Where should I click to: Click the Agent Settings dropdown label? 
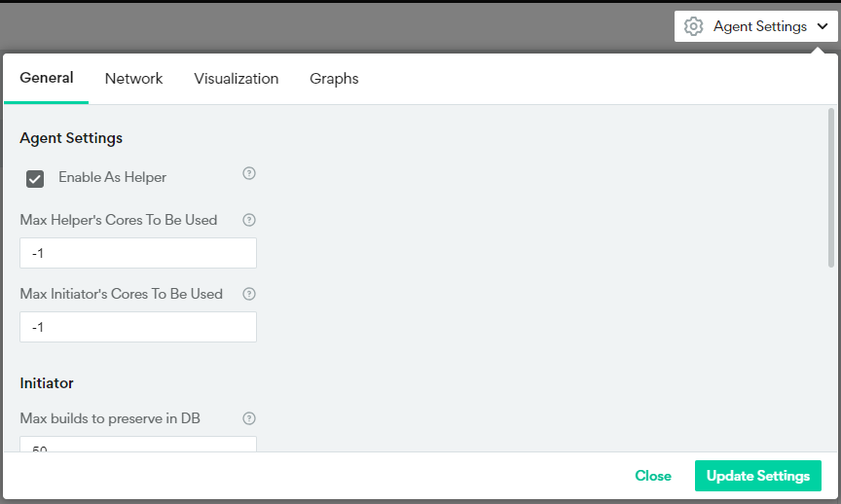tap(759, 26)
